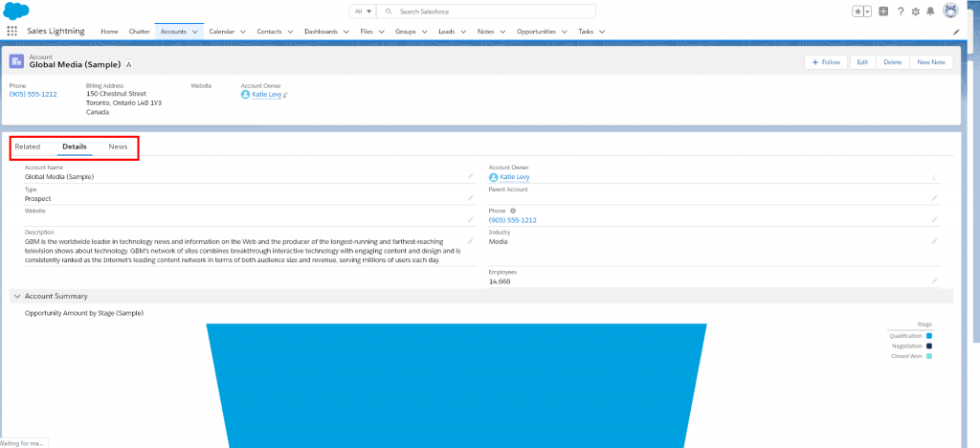Click the navigation bar edit pencil
The height and width of the screenshot is (448, 980).
click(956, 32)
